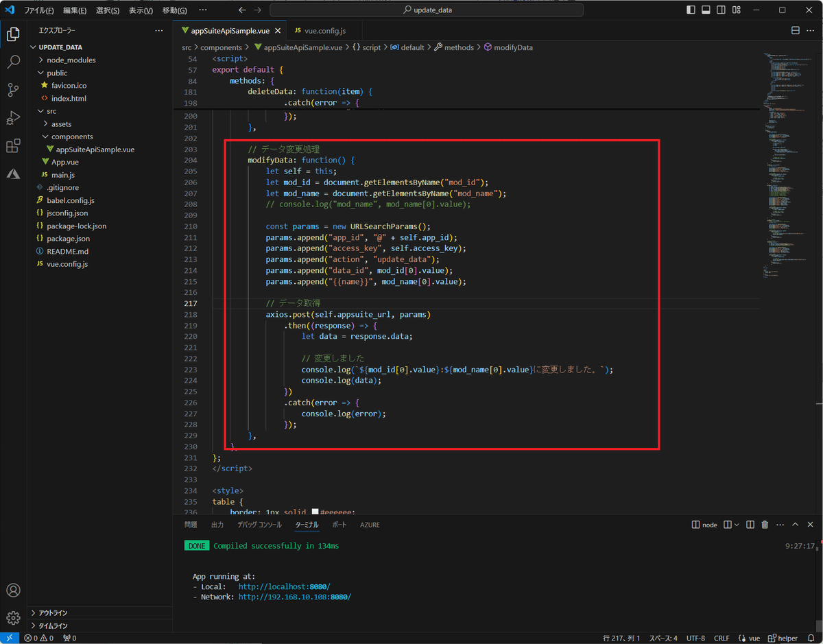
Task: Click the #eeeeee color swatch in style
Action: 315,512
